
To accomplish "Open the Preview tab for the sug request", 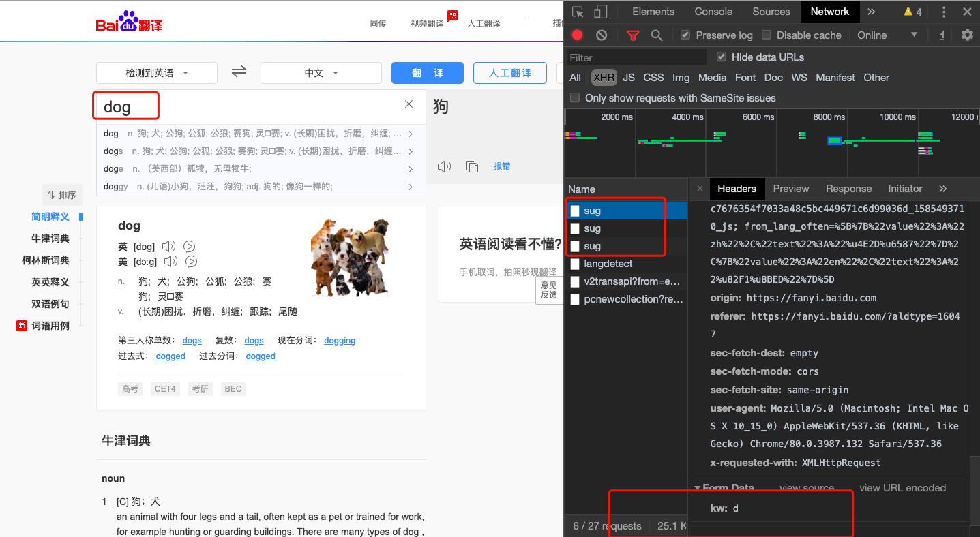I will pyautogui.click(x=790, y=189).
